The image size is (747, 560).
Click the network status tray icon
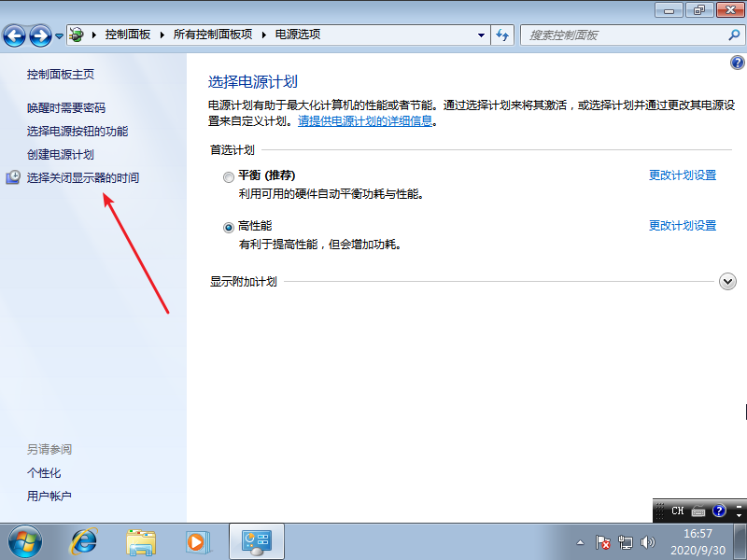[627, 541]
